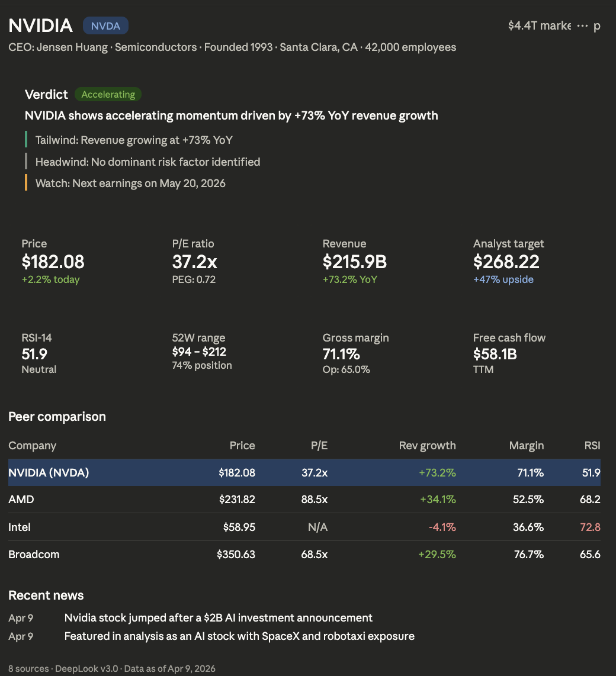
Task: Open the $2B AI investment news story
Action: pyautogui.click(x=218, y=617)
